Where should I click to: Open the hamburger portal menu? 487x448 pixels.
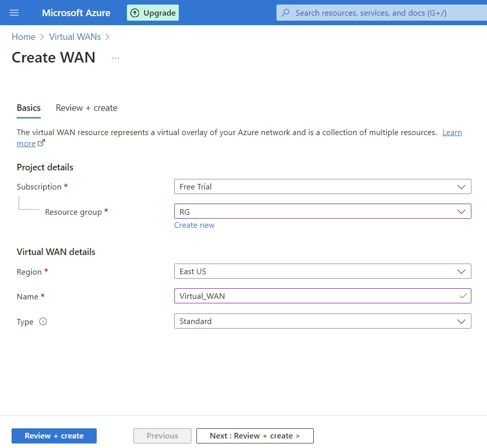[x=14, y=13]
